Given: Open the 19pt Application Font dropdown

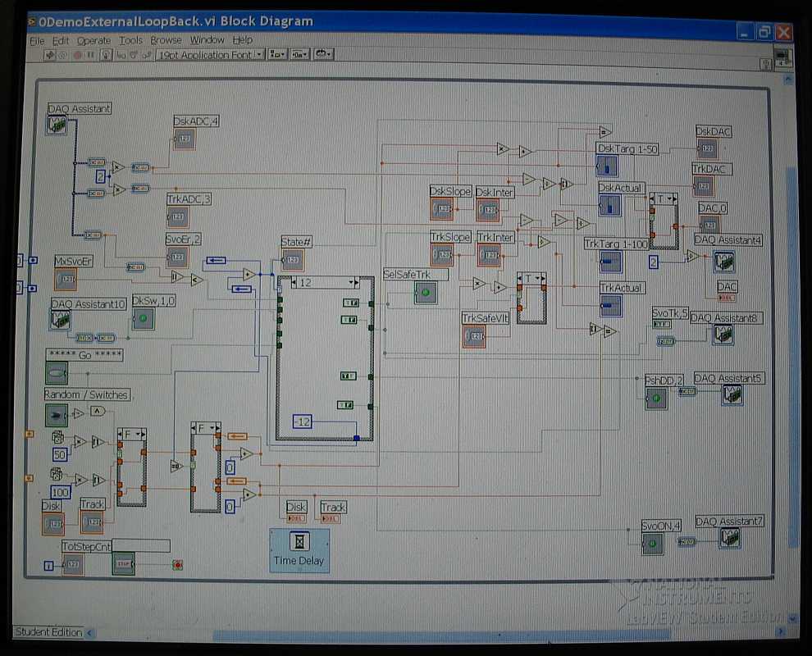Looking at the screenshot, I should [210, 55].
